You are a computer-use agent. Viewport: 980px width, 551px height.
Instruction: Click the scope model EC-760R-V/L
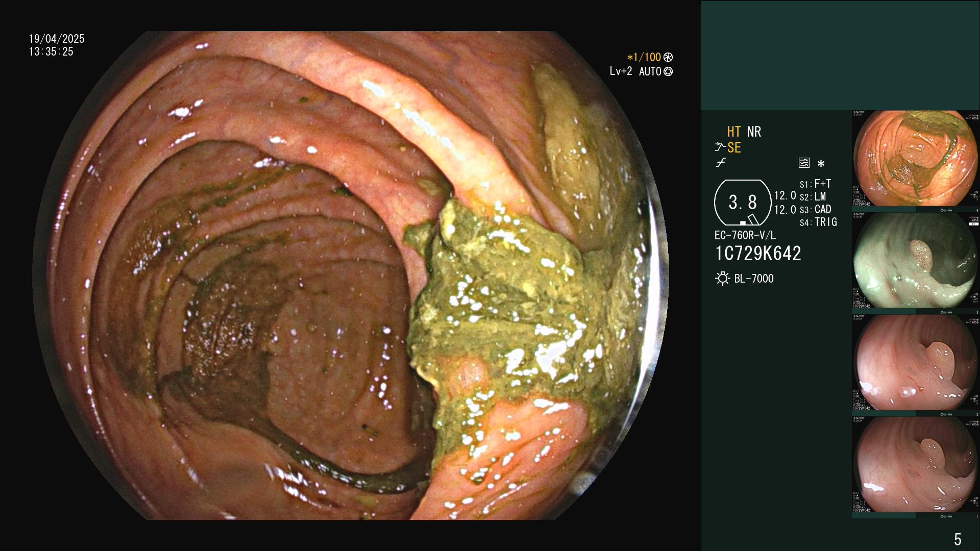click(x=745, y=235)
